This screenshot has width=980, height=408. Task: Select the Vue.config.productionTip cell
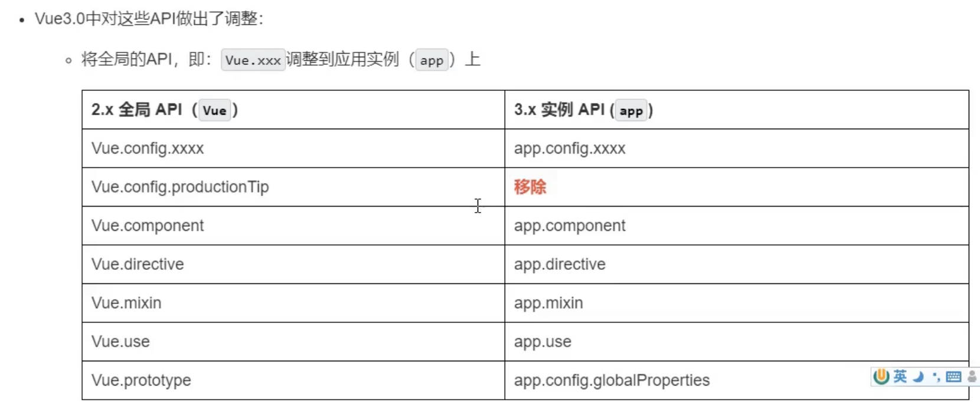point(180,187)
